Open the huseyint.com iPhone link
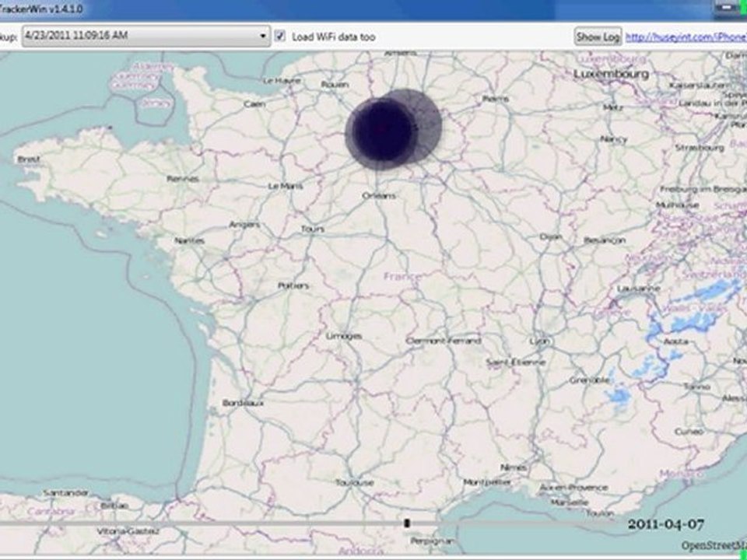This screenshot has width=747, height=560. tap(686, 37)
